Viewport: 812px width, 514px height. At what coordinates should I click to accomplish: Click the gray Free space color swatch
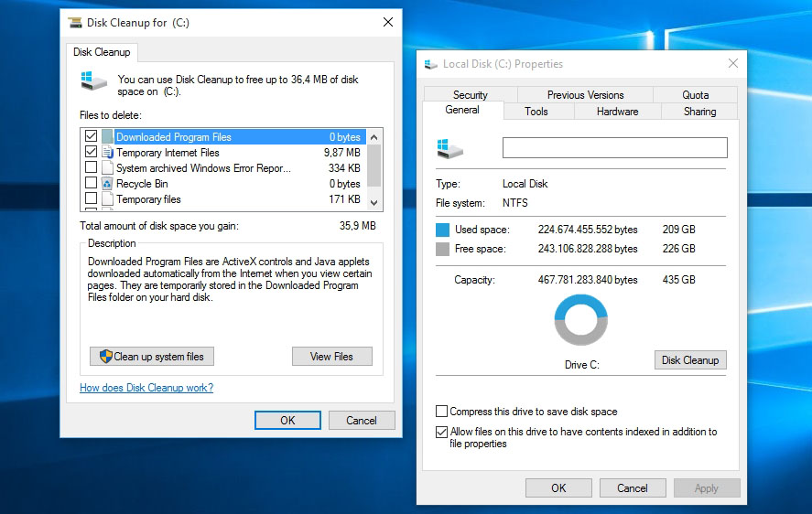point(443,249)
